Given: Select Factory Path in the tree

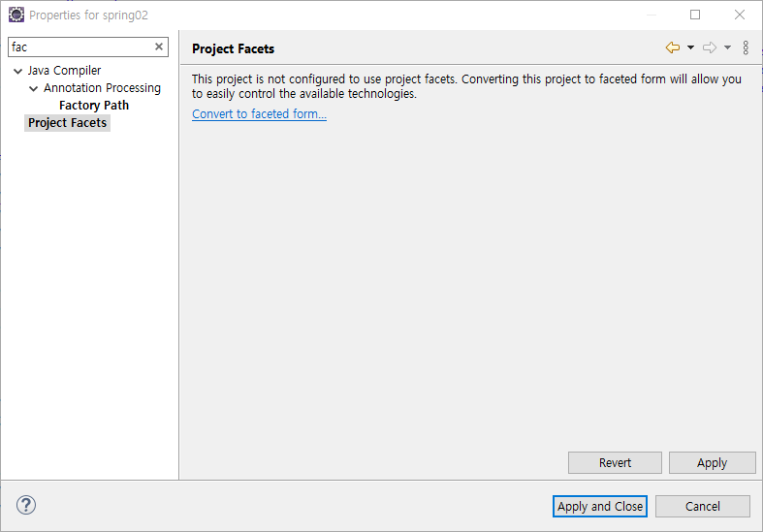Looking at the screenshot, I should tap(94, 106).
